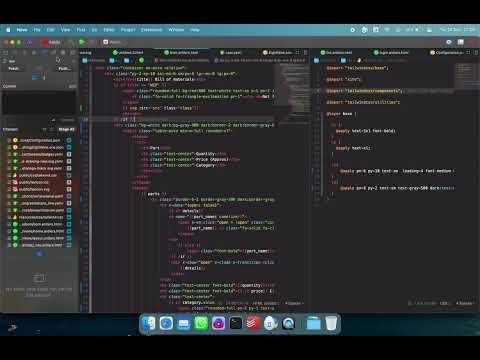Screen dimensions: 480x360
Task: Open WhatsApp from the Dock
Action: [201, 323]
